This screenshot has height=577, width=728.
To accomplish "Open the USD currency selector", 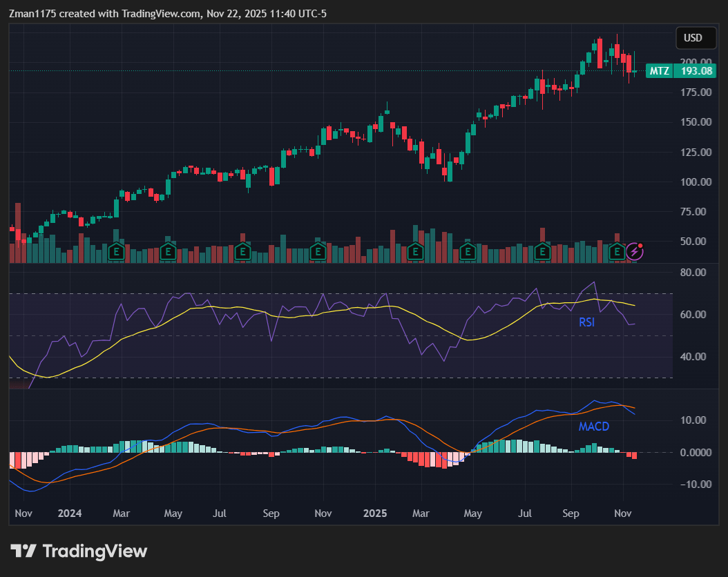I will pos(696,38).
